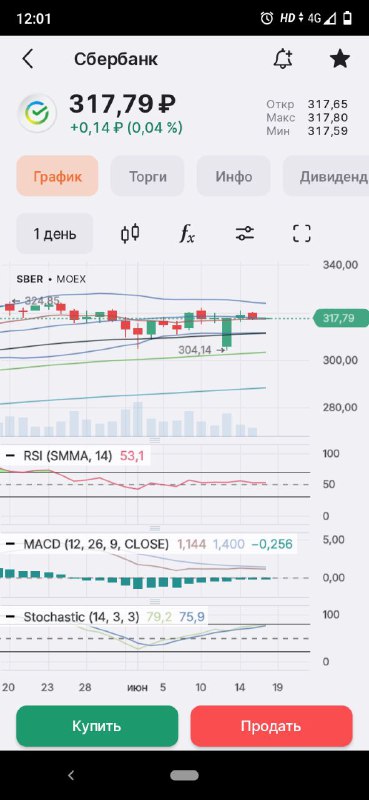Grab divider handle above RSI panel
Viewport: 369px width, 800px height.
pos(155,440)
